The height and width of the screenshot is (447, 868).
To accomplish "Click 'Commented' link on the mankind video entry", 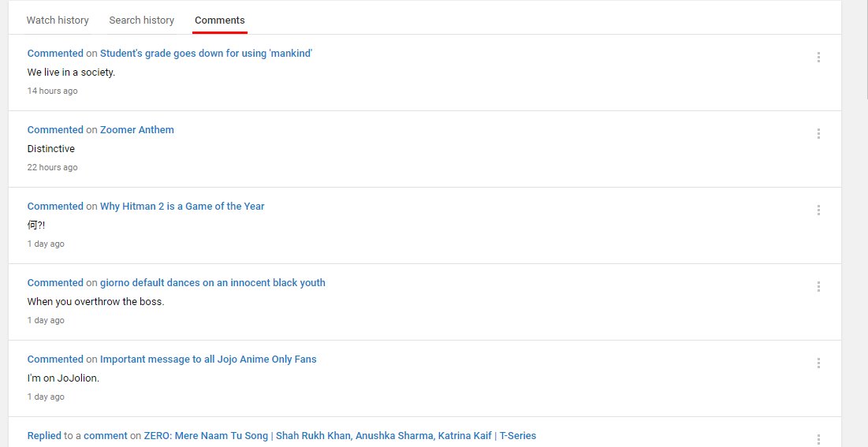I will point(55,54).
